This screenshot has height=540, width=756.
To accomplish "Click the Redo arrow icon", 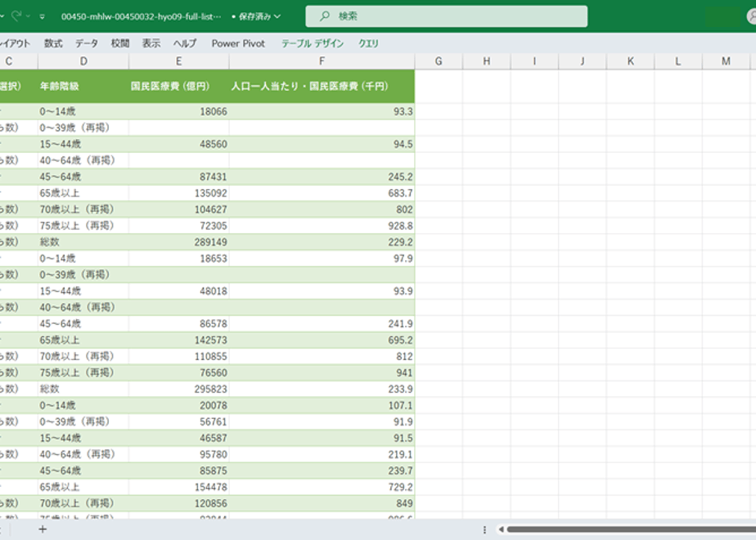I will 16,16.
